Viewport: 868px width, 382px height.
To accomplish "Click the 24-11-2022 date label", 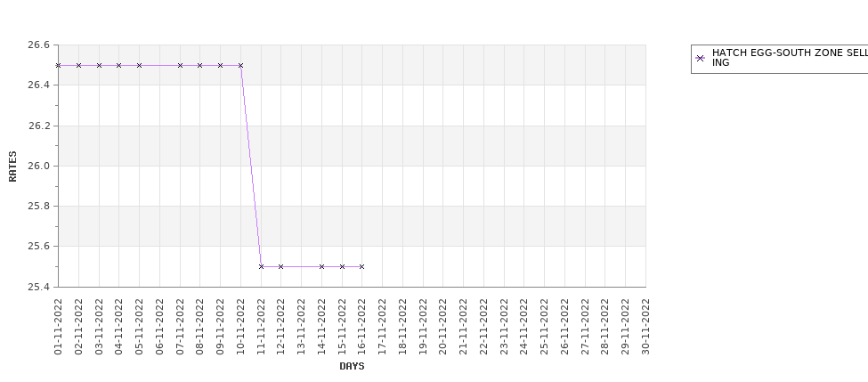I will [x=524, y=327].
